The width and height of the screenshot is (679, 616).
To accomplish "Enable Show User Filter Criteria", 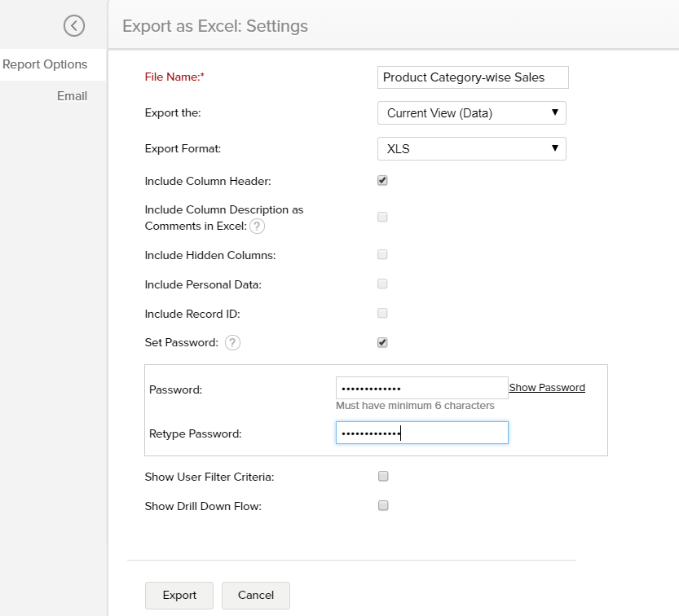I will coord(383,476).
